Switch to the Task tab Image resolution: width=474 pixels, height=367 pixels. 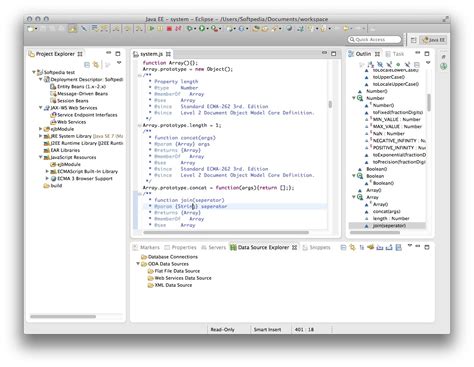(x=395, y=54)
